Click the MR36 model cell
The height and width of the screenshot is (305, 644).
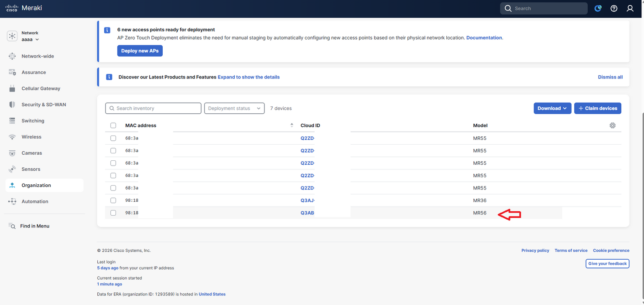point(480,200)
